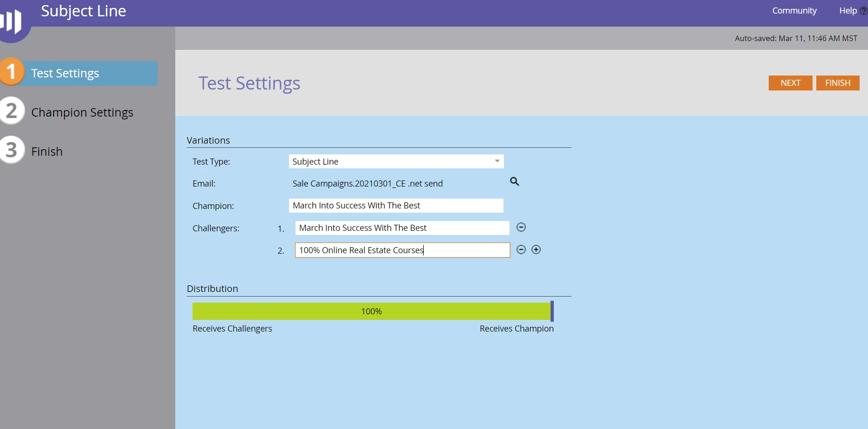Click the distribution slider handle
The height and width of the screenshot is (429, 868).
552,311
